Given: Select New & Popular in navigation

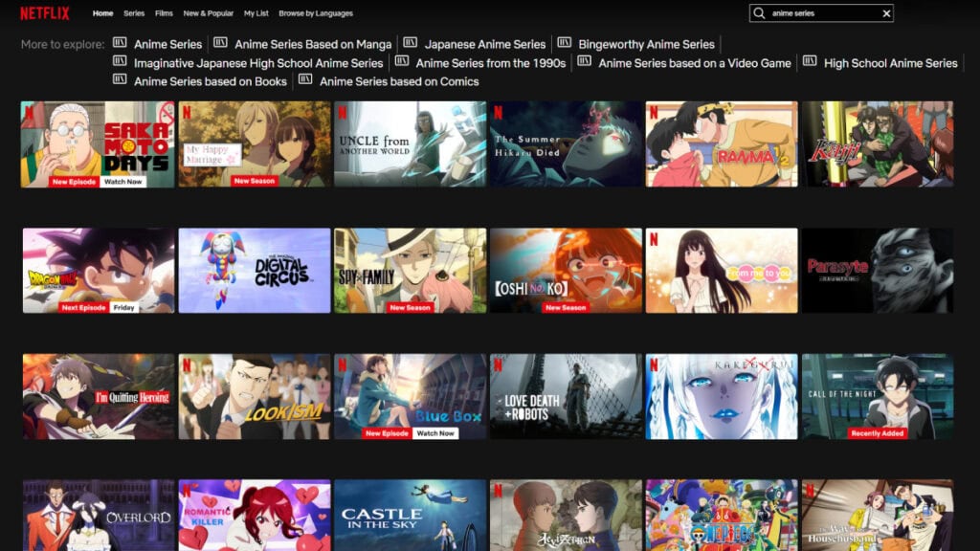Looking at the screenshot, I should [208, 13].
